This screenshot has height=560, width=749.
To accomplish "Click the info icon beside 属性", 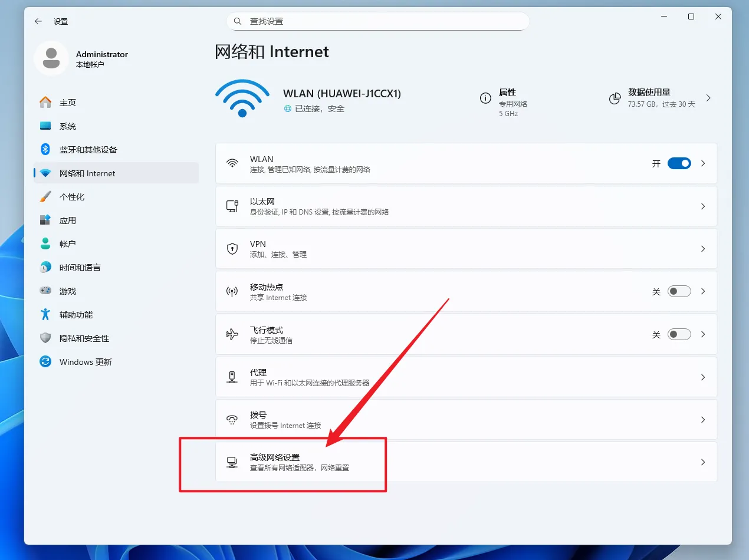I will coord(485,98).
